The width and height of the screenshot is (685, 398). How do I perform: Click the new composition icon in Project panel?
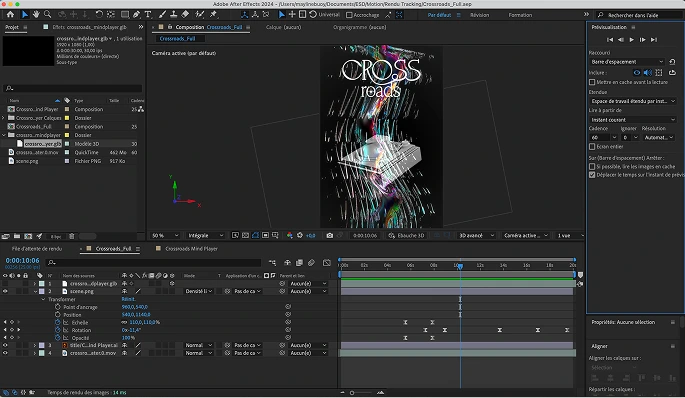point(28,236)
